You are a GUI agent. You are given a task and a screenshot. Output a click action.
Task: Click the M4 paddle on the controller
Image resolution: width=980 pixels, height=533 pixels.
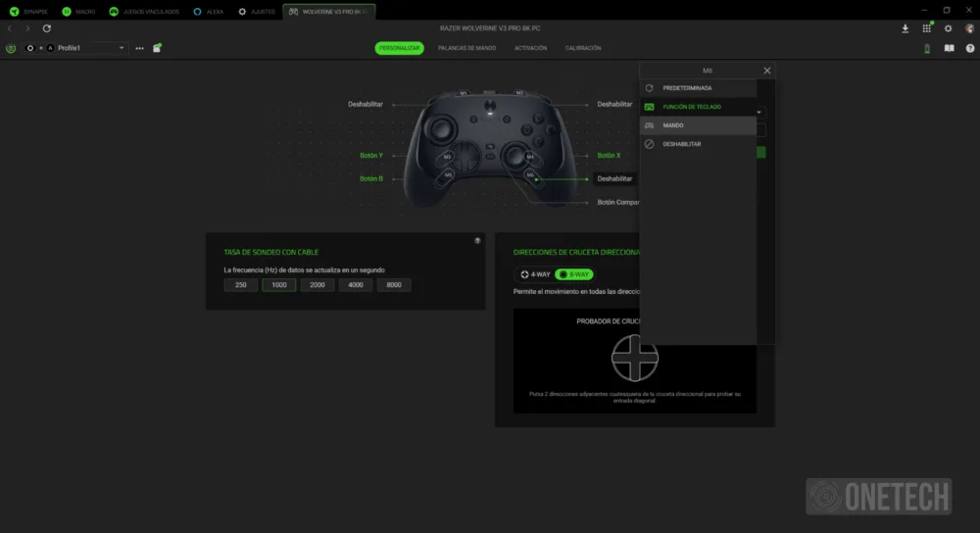[x=530, y=157]
